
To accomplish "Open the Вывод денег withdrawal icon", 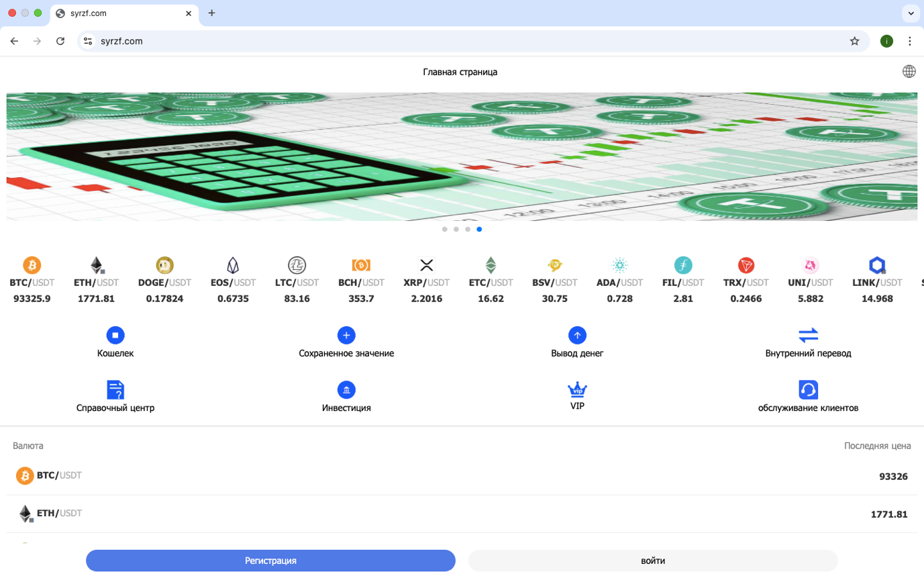I will tap(577, 335).
